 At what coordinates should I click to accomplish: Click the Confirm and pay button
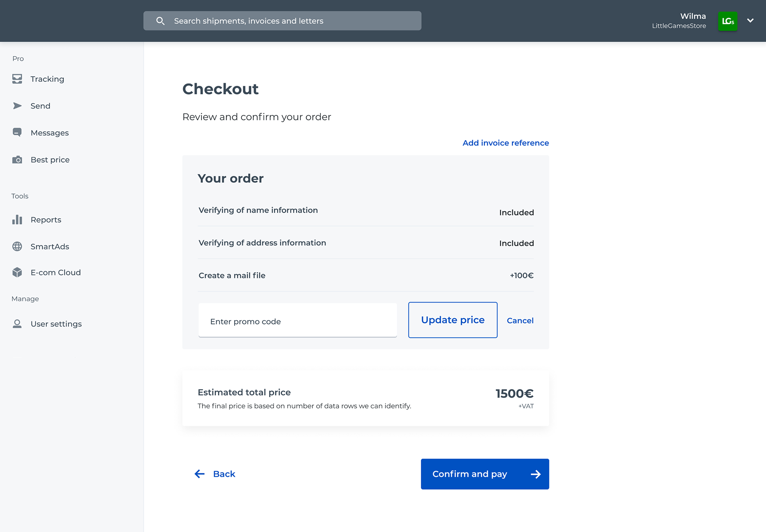pyautogui.click(x=485, y=474)
